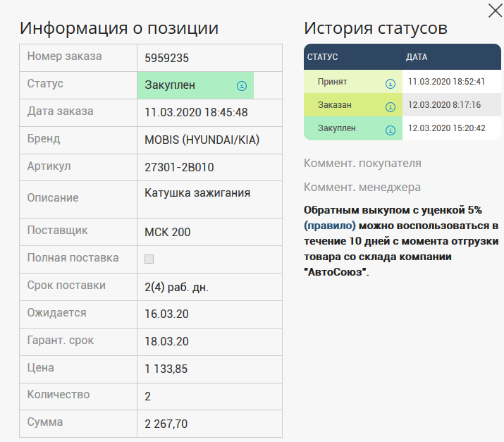Click supplier value МСК 200
The width and height of the screenshot is (504, 442).
(x=168, y=232)
